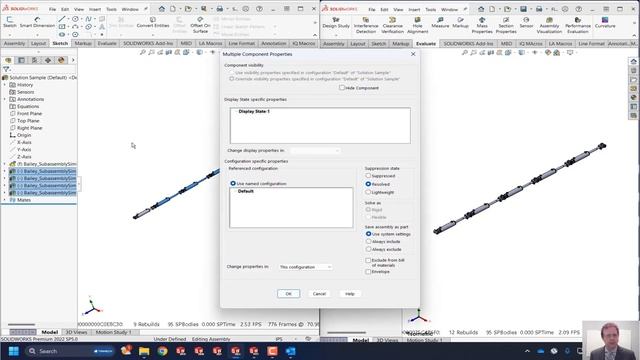Image resolution: width=640 pixels, height=360 pixels.
Task: Click the Sensor tool icon
Action: tap(526, 22)
